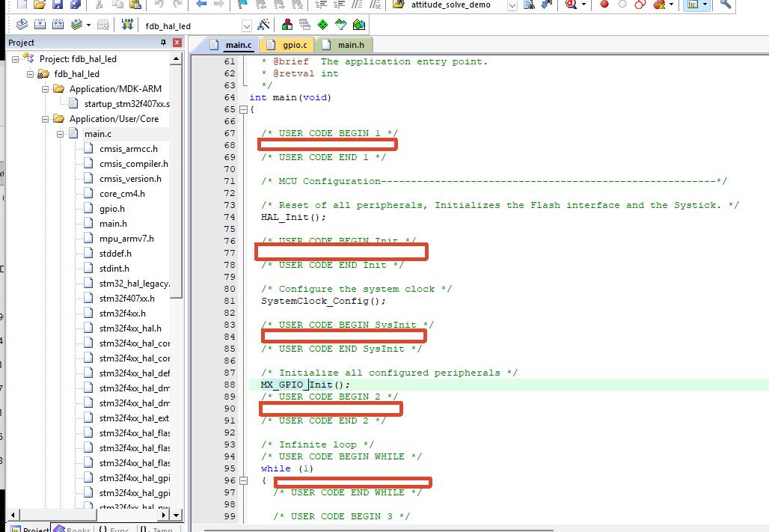This screenshot has width=769, height=532.
Task: Open the window layout dropdown arrow
Action: pos(705,4)
